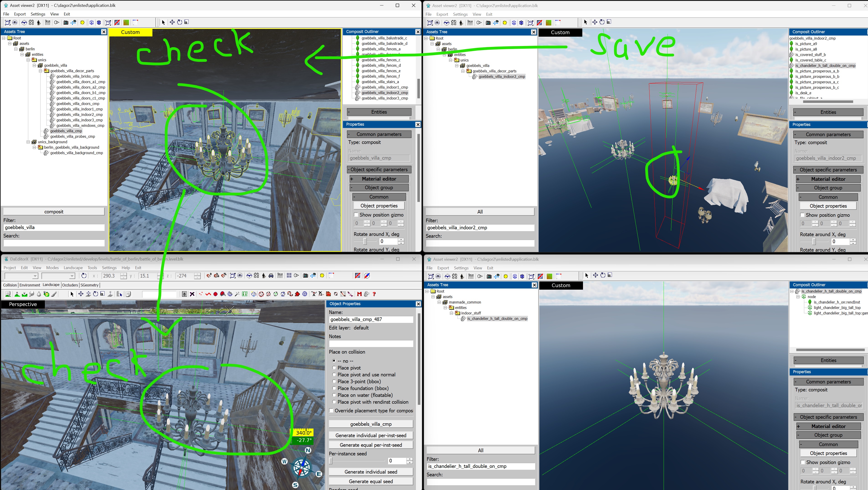This screenshot has height=490, width=868.
Task: Check Override placement type for composit
Action: pyautogui.click(x=331, y=411)
